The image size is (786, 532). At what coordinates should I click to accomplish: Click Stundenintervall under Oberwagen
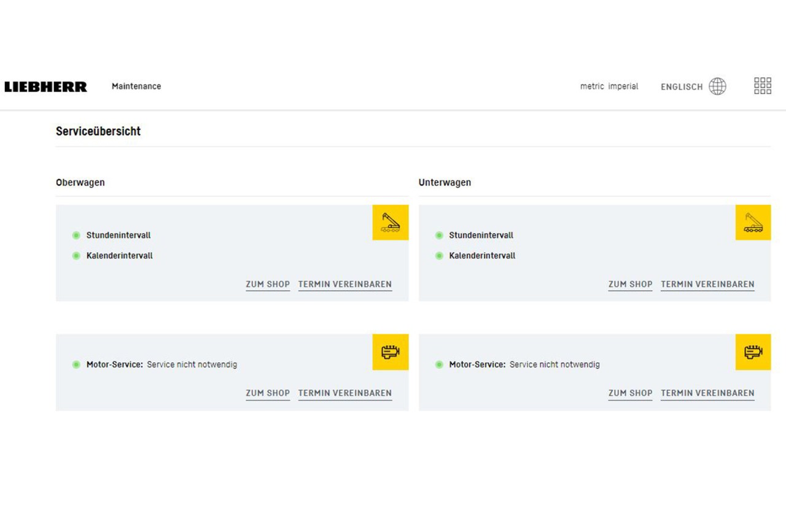coord(119,236)
